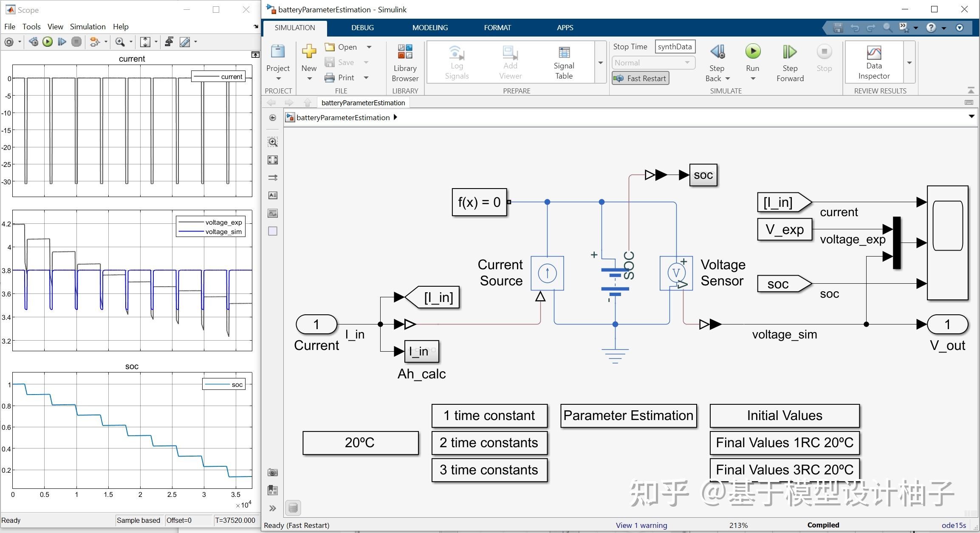Expand the hidden palette tools with double chevron
This screenshot has height=533, width=980.
click(x=272, y=508)
